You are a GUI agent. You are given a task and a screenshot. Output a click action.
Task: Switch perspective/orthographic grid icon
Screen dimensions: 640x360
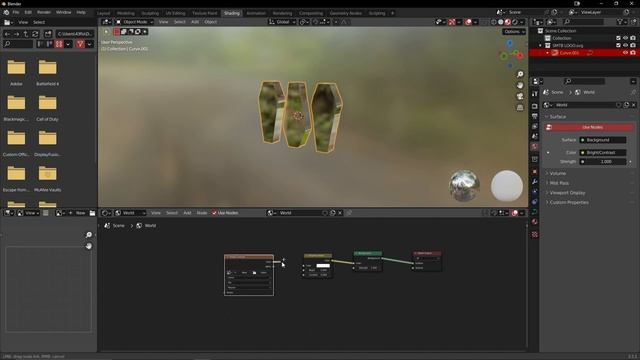pyautogui.click(x=520, y=107)
